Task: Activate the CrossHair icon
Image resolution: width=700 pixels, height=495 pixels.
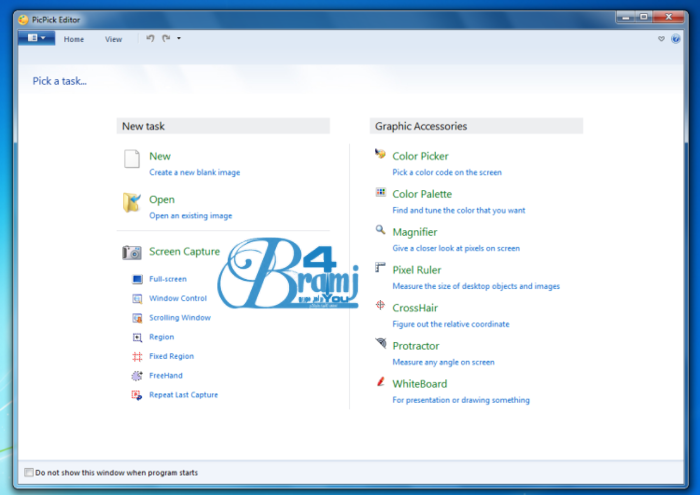Action: point(380,306)
